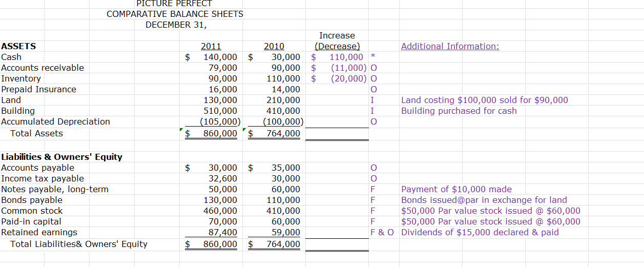Click the ASSETS section header

point(18,46)
